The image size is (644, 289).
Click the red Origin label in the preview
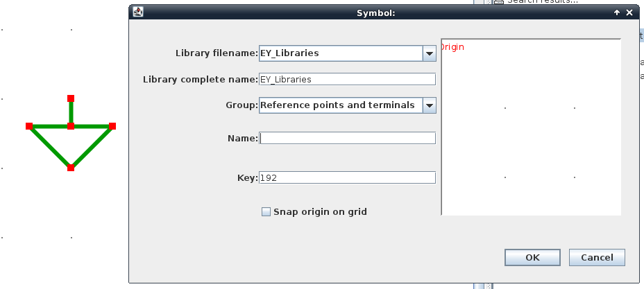point(452,47)
